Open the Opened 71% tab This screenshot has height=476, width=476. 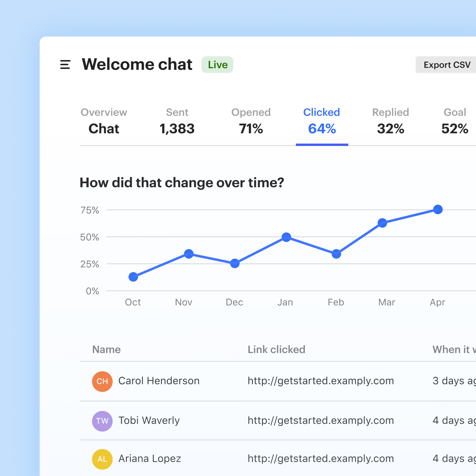coord(251,122)
